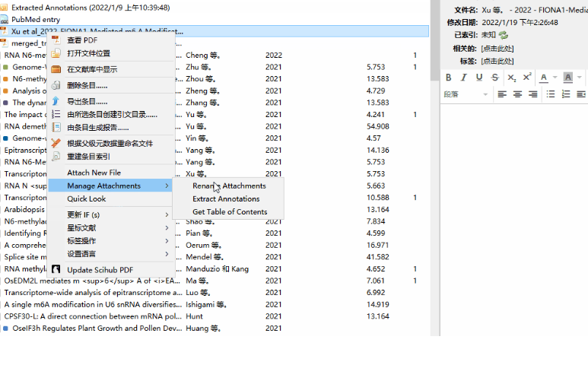Expand the 更新 IF (s) submenu arrow
The height and width of the screenshot is (365, 588).
click(167, 214)
